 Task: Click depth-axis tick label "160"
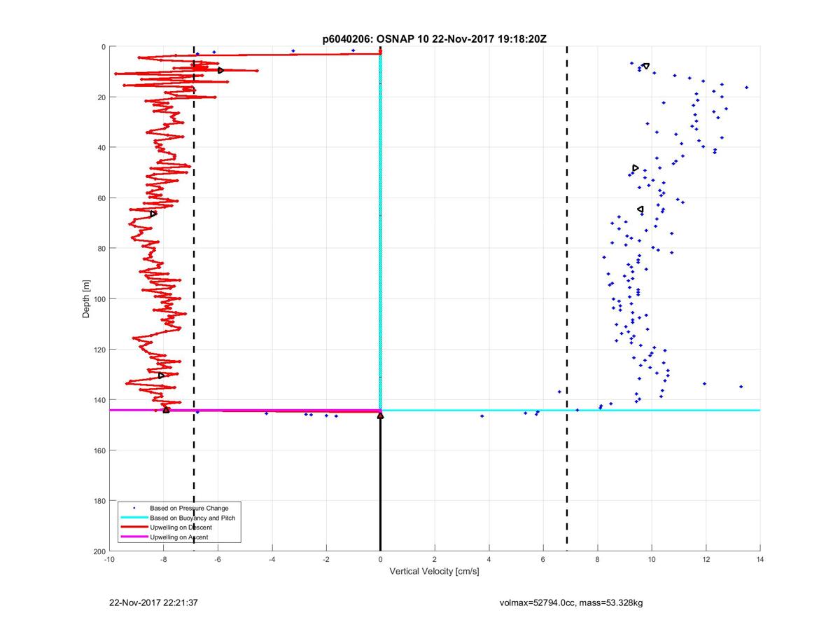(x=99, y=450)
